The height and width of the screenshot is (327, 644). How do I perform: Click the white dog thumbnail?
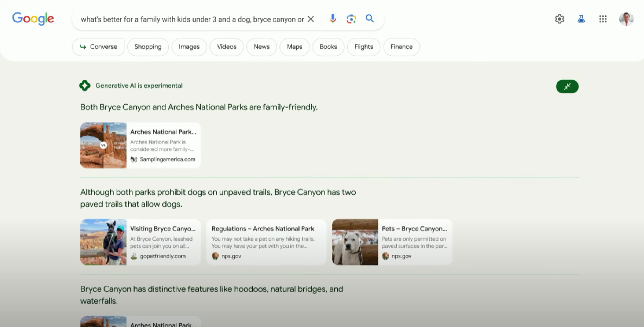pos(355,242)
